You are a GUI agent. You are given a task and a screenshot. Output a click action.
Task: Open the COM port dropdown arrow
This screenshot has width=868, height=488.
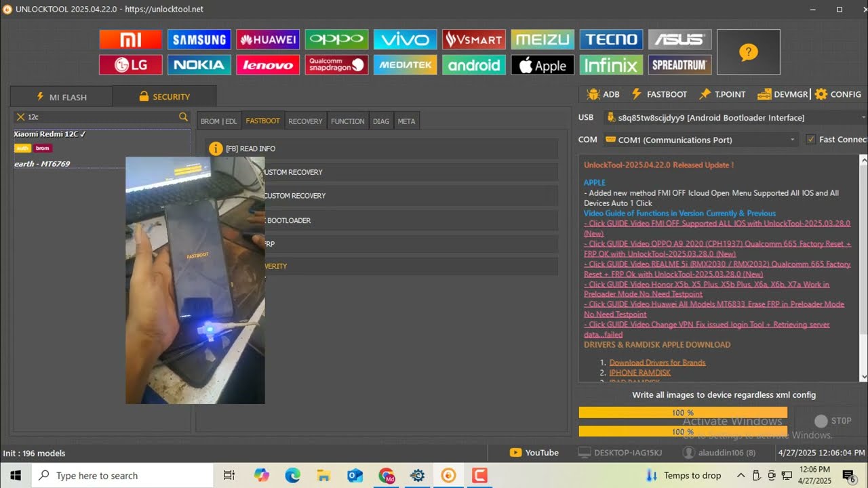pos(792,140)
